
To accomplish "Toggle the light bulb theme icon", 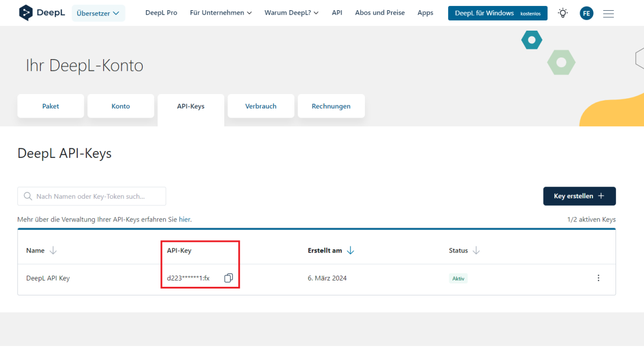I will [x=562, y=13].
